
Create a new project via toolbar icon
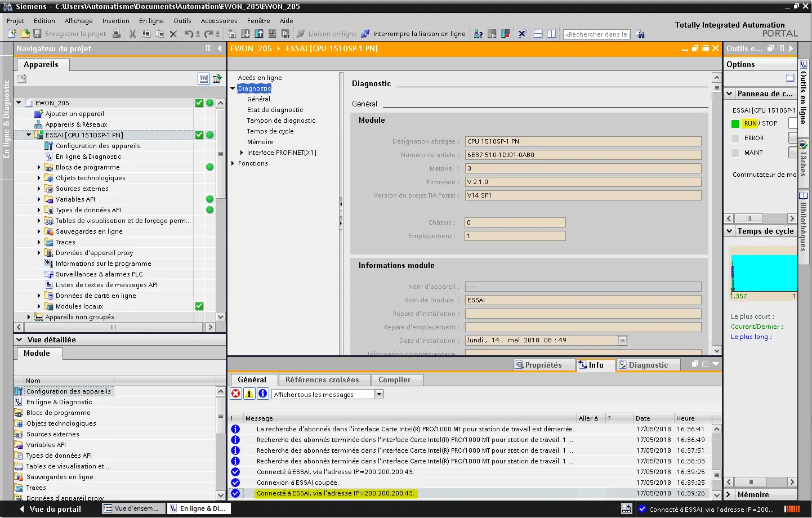[x=12, y=34]
